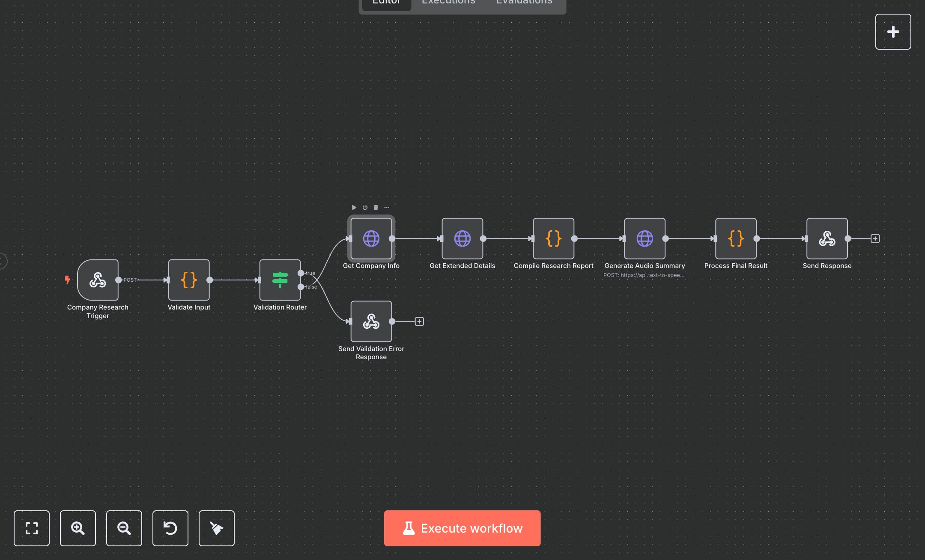The height and width of the screenshot is (560, 925).
Task: Open the Validation Router switch node
Action: 280,280
